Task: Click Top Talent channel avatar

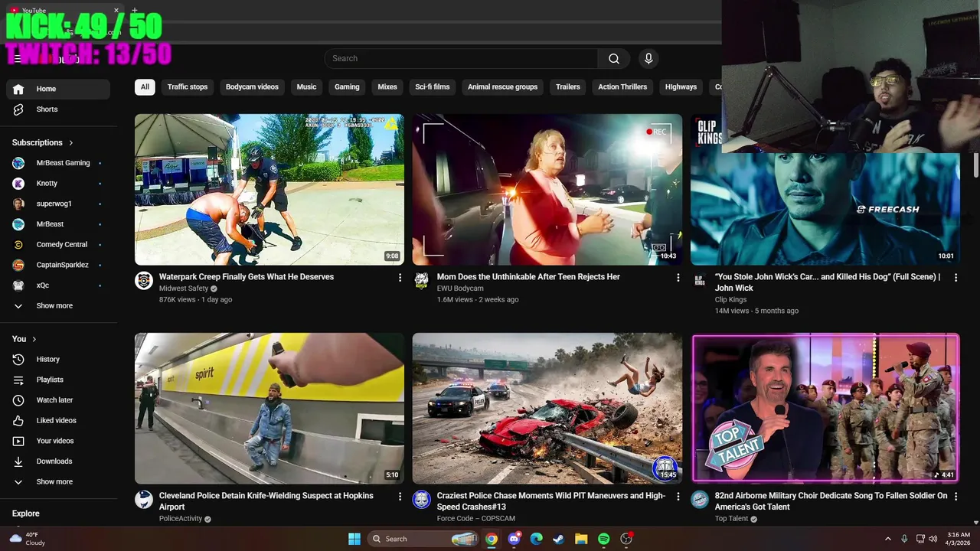Action: (700, 500)
